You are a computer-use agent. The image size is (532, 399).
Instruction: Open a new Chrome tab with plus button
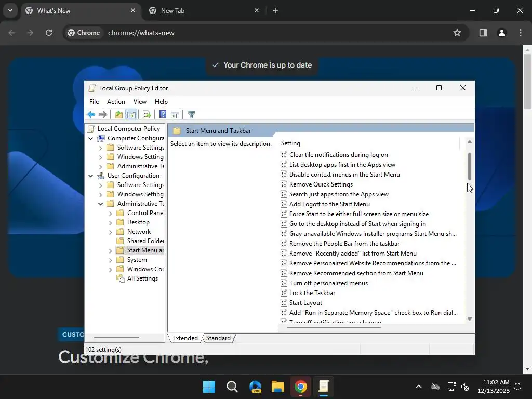point(275,10)
